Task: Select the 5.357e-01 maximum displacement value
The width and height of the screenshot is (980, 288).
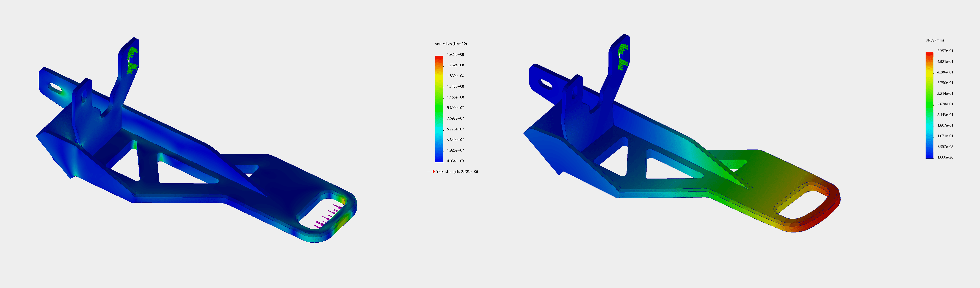Action: [945, 51]
